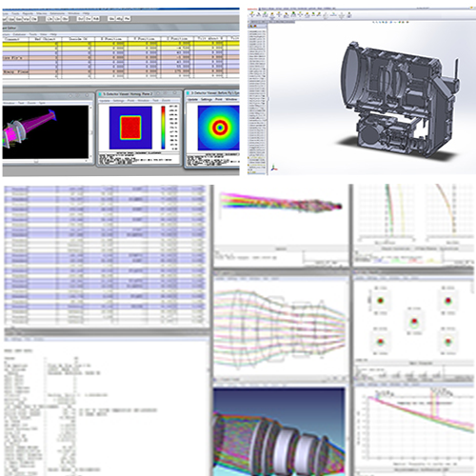This screenshot has width=476, height=476.
Task: Open the Reports menu in Zemax
Action: (x=28, y=13)
